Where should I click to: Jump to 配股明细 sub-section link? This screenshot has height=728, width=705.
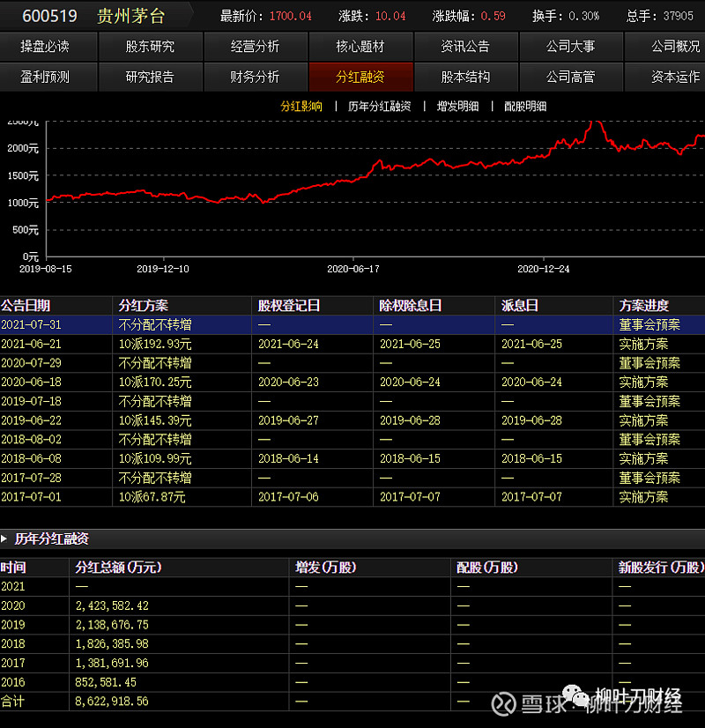(525, 107)
